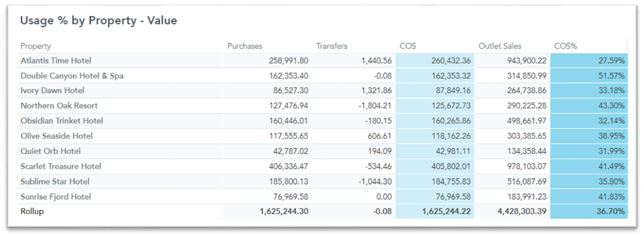The image size is (644, 237).
Task: Click the 51.57% COS% cell
Action: 588,76
